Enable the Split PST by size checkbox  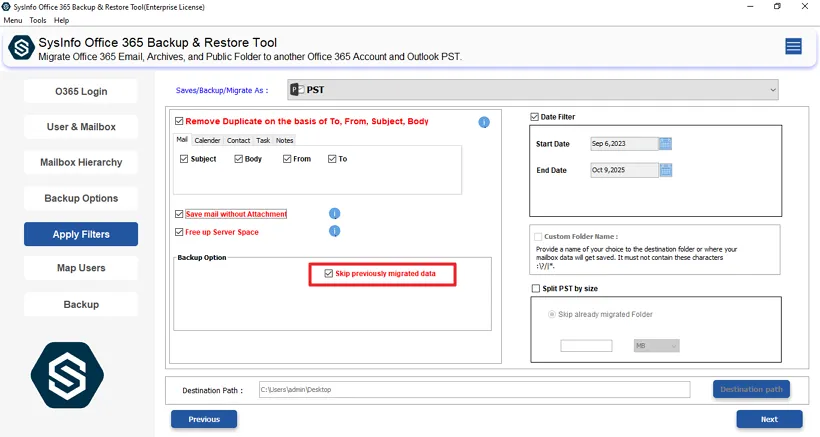click(x=535, y=289)
